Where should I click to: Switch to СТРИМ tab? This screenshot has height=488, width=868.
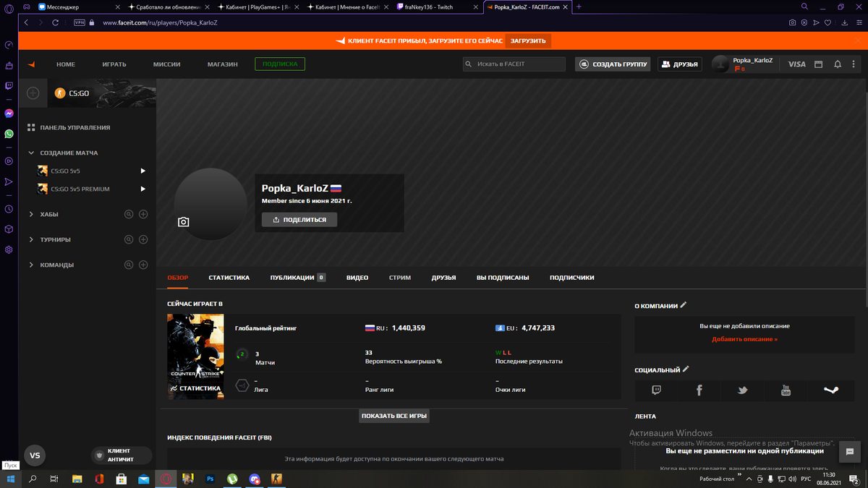400,278
